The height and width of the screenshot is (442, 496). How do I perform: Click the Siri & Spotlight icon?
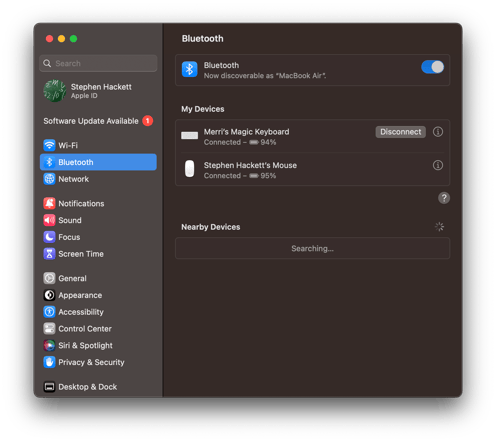point(49,345)
